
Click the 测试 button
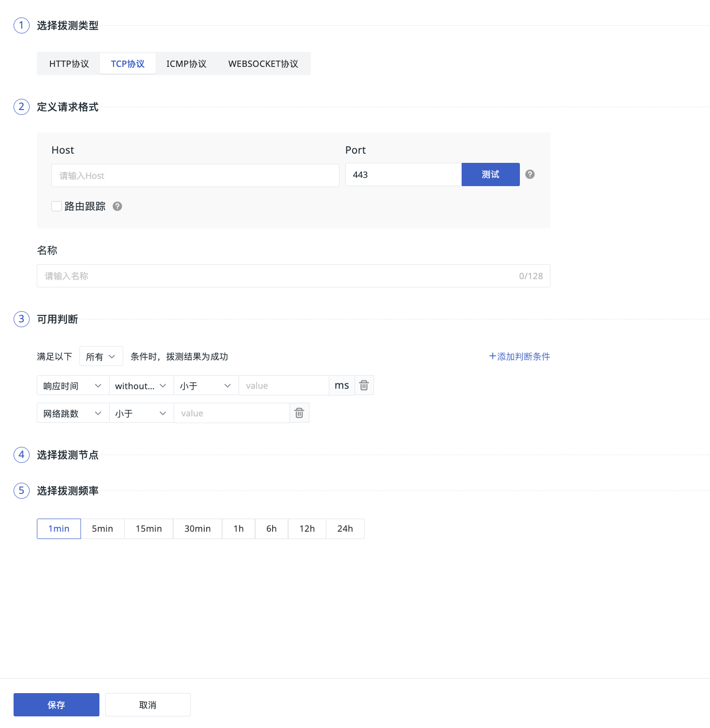point(490,174)
